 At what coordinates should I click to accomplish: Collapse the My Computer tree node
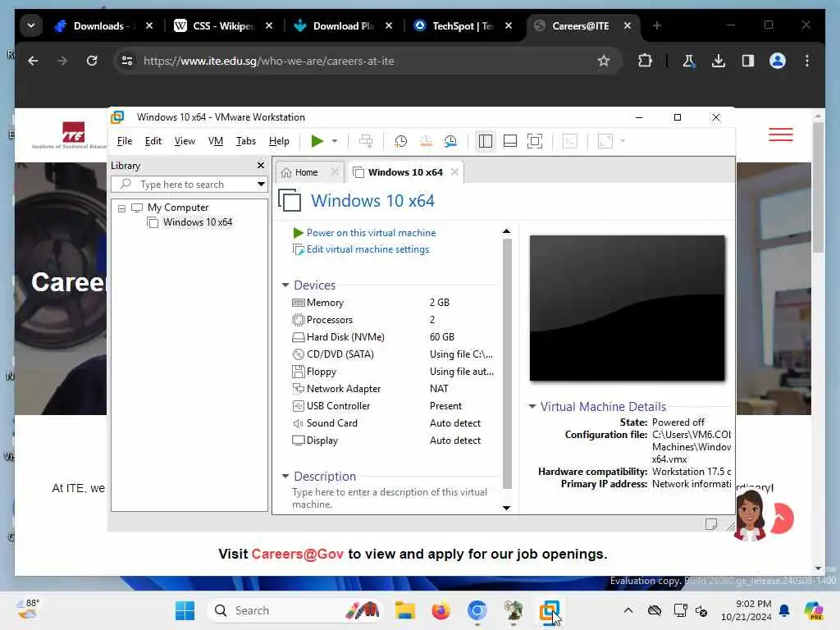[121, 208]
